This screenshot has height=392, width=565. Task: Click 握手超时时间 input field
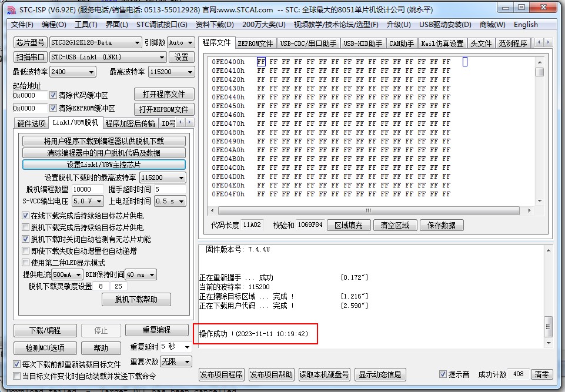(170, 189)
